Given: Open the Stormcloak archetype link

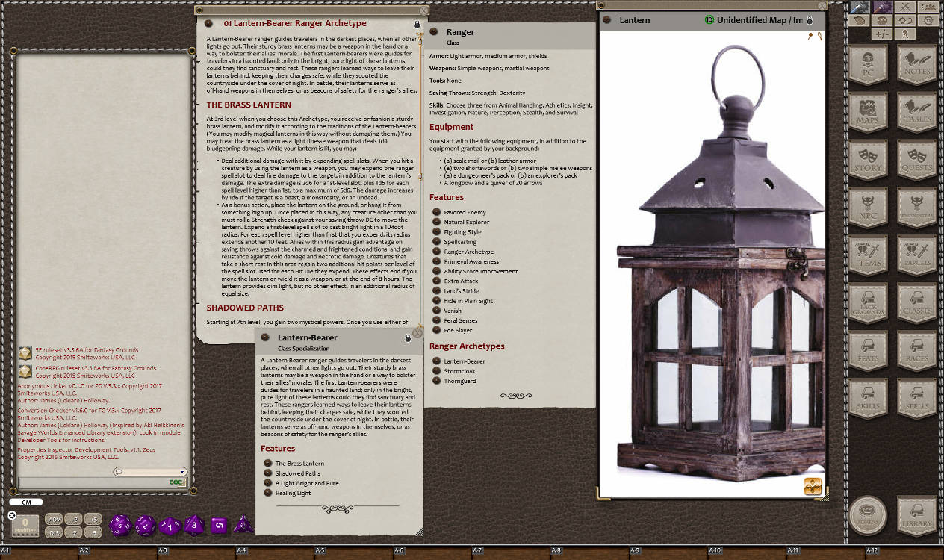Looking at the screenshot, I should coord(458,371).
